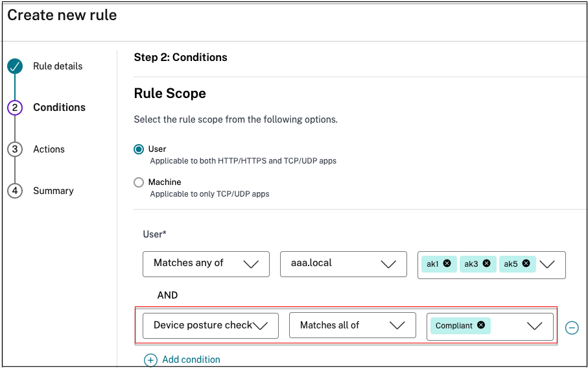
Task: Expand the aaa.local domain dropdown
Action: click(x=343, y=264)
